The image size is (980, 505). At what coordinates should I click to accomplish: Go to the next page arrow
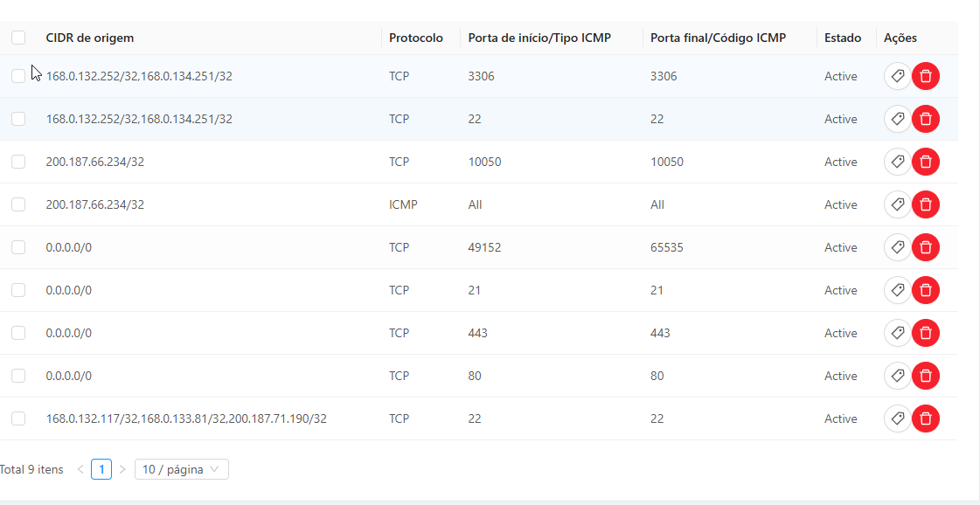point(122,469)
